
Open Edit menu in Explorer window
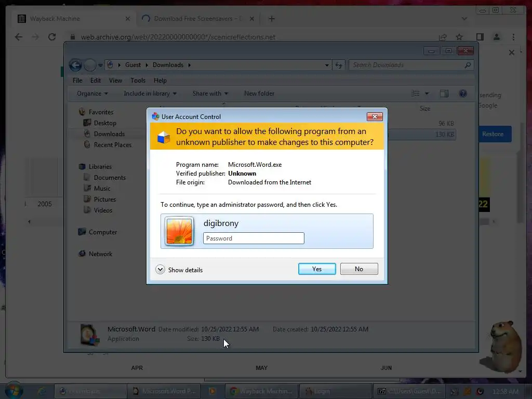tap(96, 81)
